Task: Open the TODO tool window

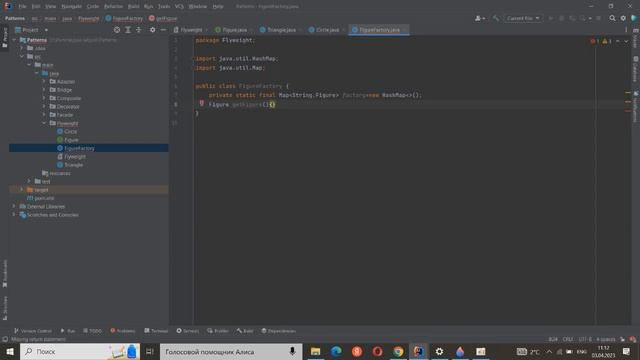Action: click(x=92, y=331)
